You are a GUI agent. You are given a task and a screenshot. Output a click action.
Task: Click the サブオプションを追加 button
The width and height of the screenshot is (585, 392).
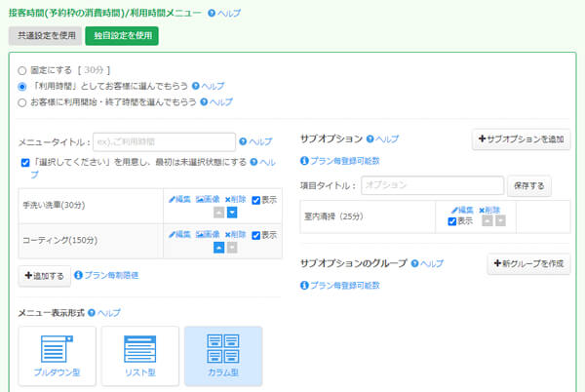click(521, 139)
